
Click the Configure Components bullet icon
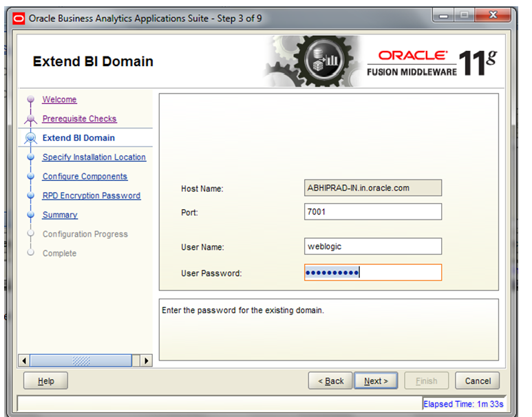pos(30,176)
